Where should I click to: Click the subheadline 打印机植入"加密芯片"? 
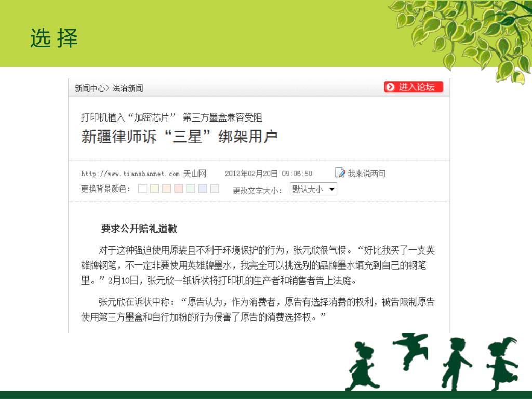pyautogui.click(x=128, y=117)
